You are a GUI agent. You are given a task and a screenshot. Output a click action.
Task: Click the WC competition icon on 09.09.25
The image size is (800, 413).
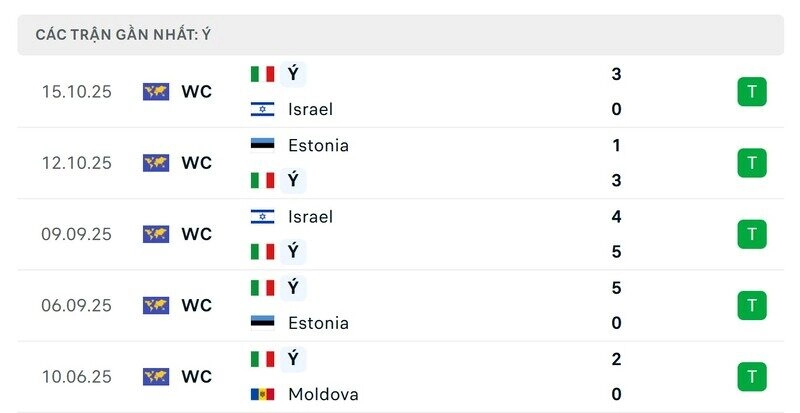coord(156,234)
